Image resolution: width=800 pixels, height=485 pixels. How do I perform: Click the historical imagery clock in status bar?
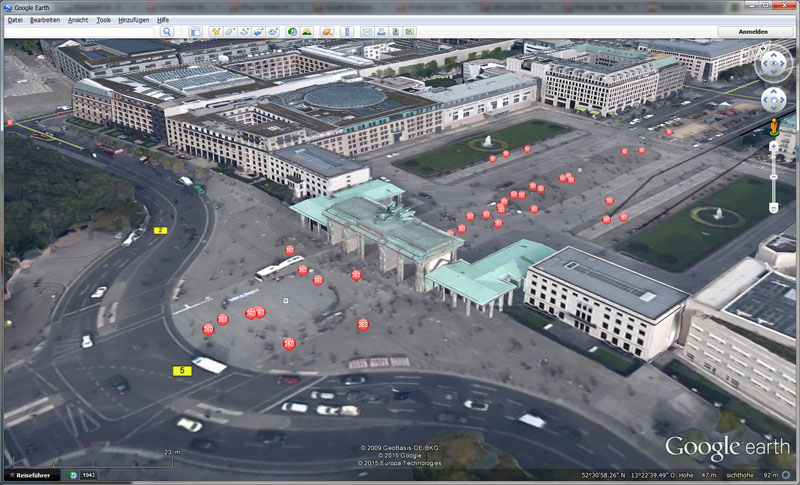tap(73, 475)
